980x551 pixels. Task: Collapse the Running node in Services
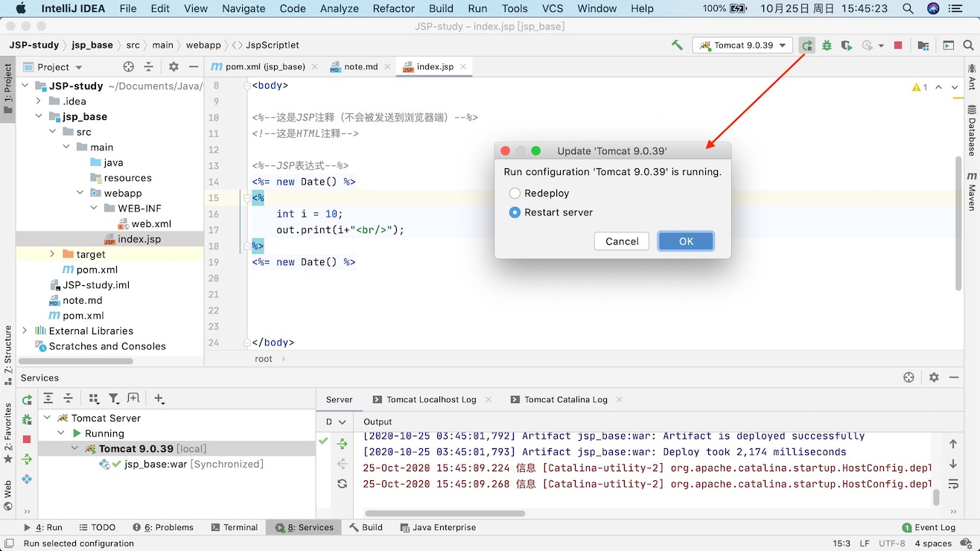pyautogui.click(x=61, y=433)
